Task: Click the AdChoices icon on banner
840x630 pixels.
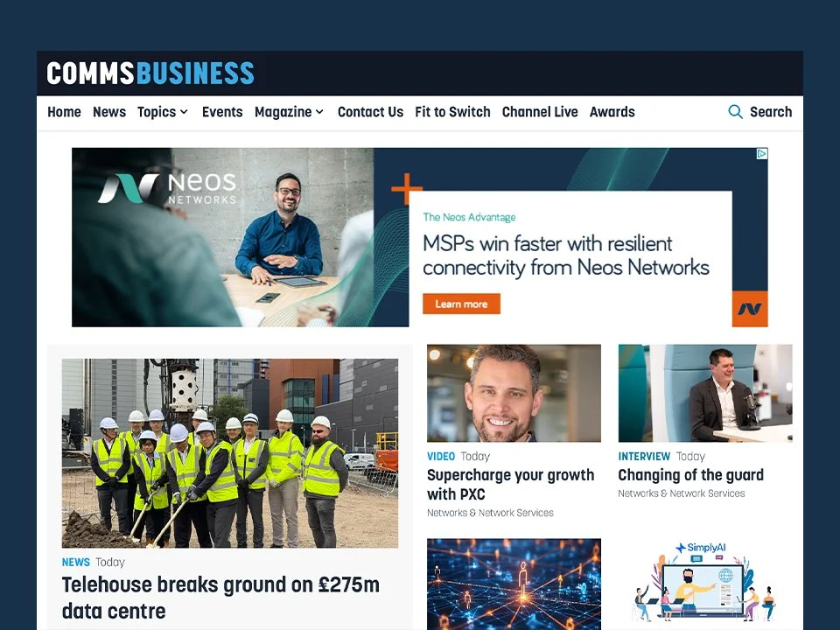Action: tap(762, 154)
